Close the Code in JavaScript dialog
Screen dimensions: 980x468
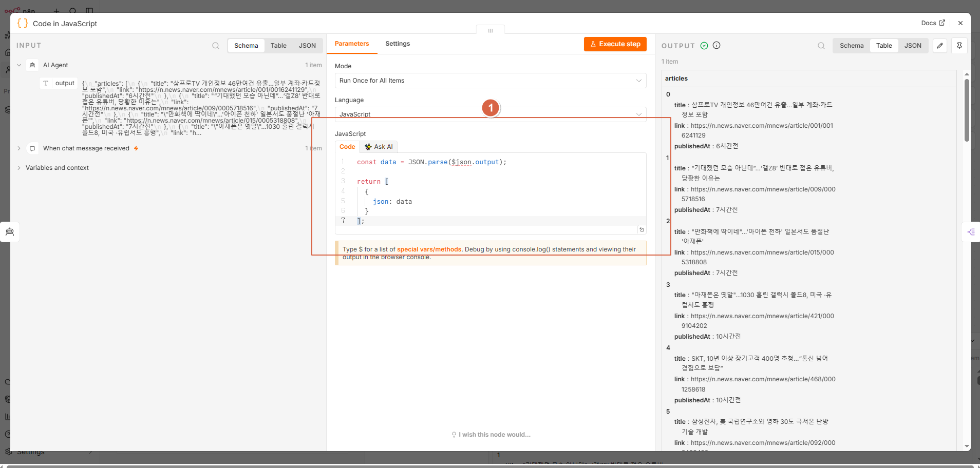(x=960, y=23)
